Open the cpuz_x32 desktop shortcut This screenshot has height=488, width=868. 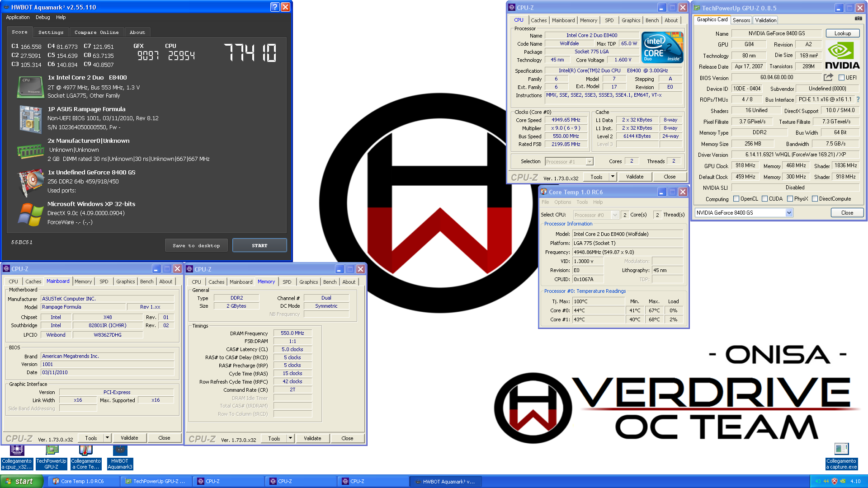[x=17, y=458]
